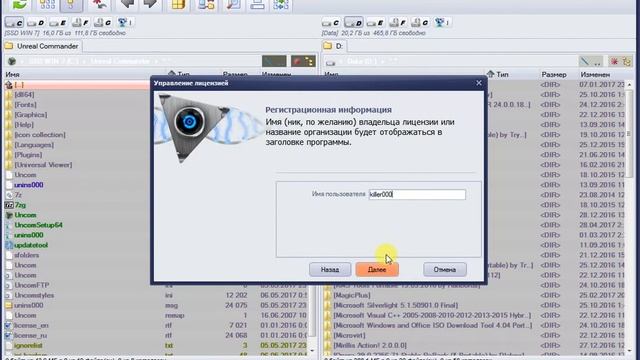Activate the D: tab in right panel

(334, 46)
